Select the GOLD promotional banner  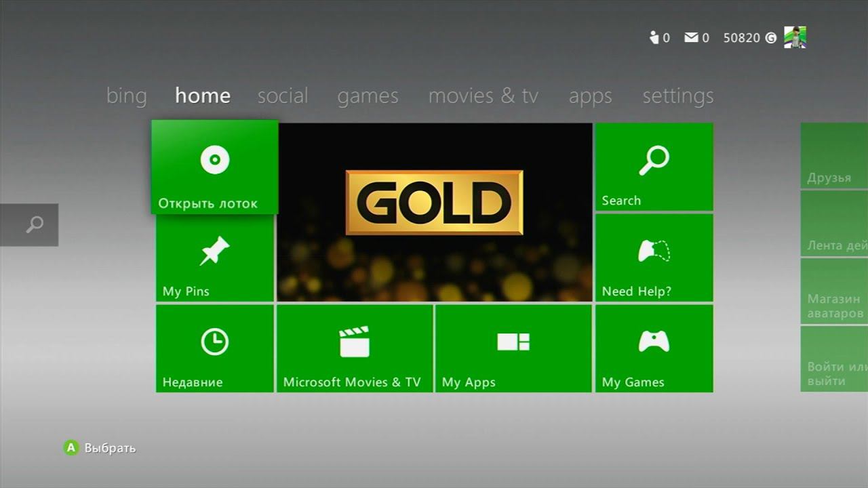435,212
